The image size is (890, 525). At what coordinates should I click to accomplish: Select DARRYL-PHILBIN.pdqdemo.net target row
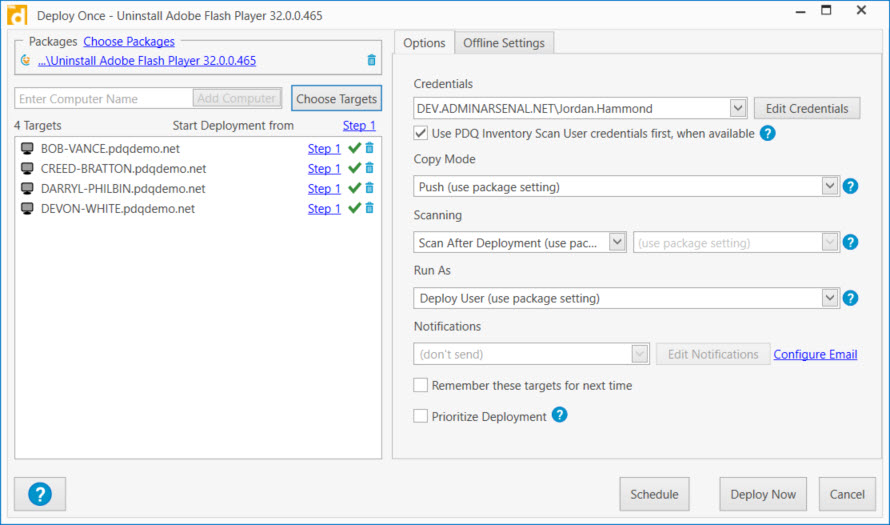[198, 188]
